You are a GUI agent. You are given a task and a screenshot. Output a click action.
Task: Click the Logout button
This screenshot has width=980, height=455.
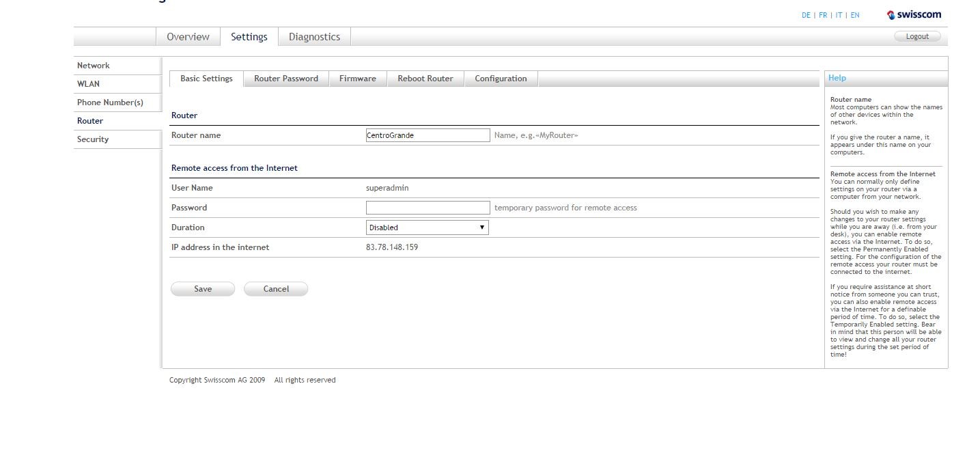click(916, 37)
